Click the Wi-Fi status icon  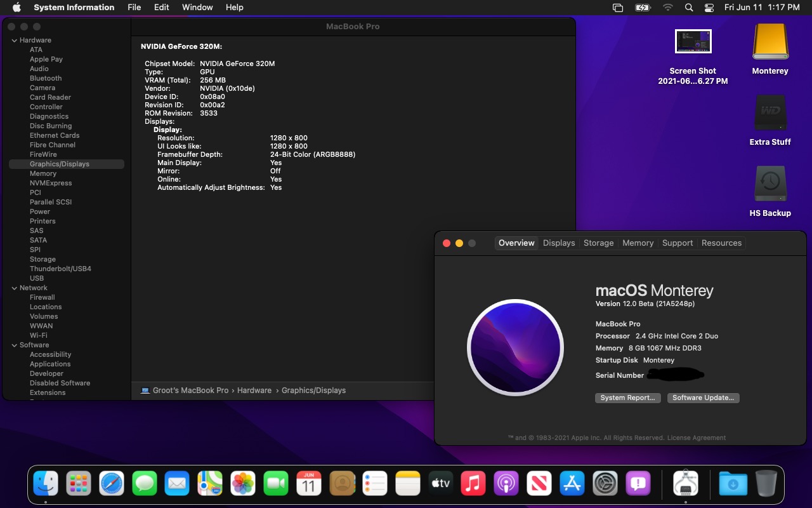(667, 8)
